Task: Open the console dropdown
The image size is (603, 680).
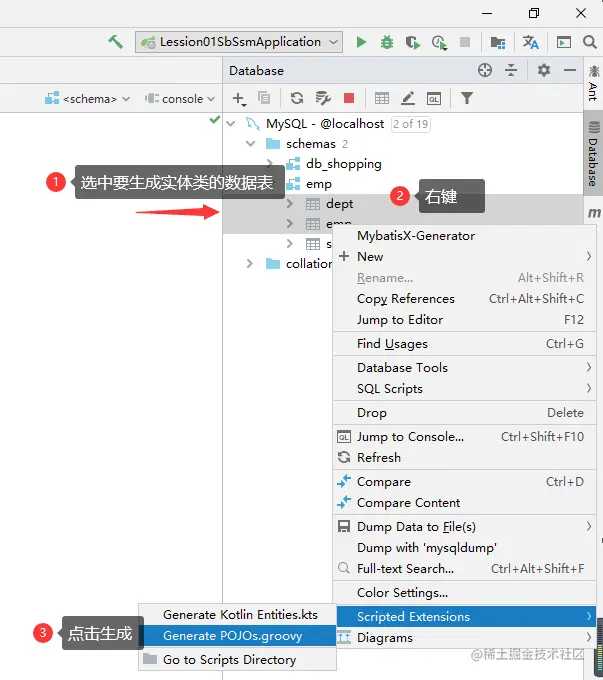Action: 180,99
